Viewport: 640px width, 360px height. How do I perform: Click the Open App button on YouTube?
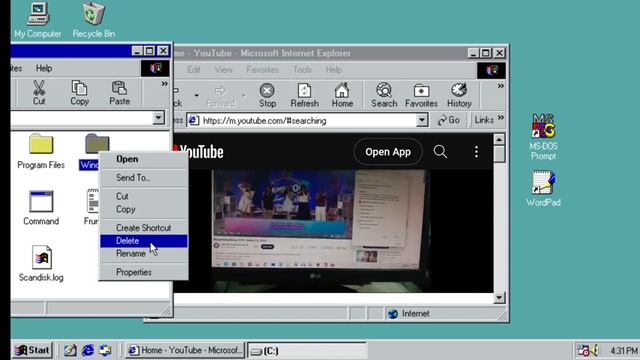[x=388, y=152]
